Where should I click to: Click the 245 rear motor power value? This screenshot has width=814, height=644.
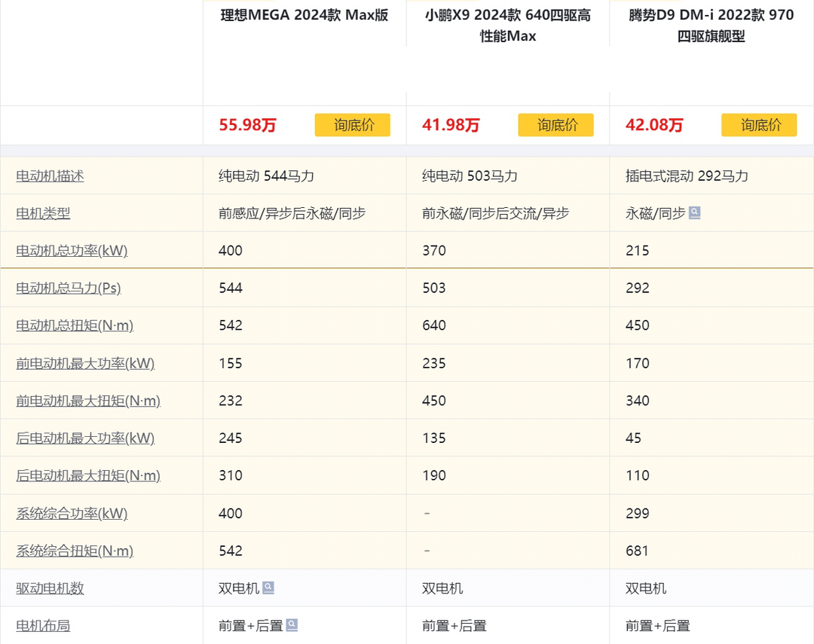point(231,438)
